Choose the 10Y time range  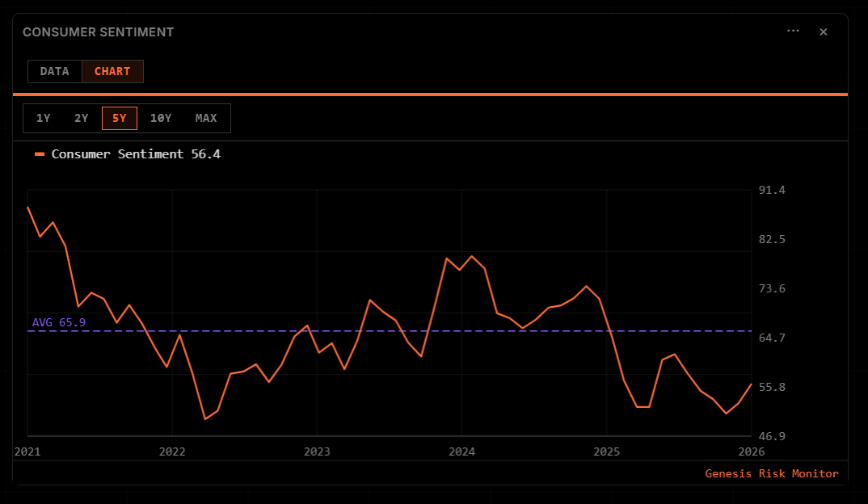point(161,118)
